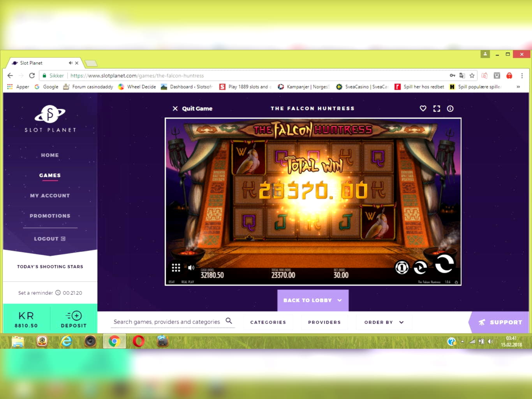Open Games section in sidebar
Viewport: 532px width, 399px height.
50,175
